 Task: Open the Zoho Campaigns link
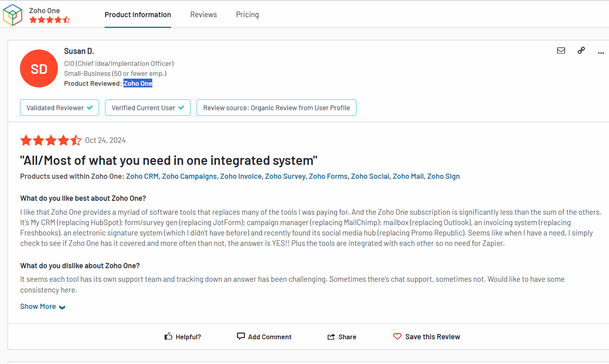click(189, 176)
